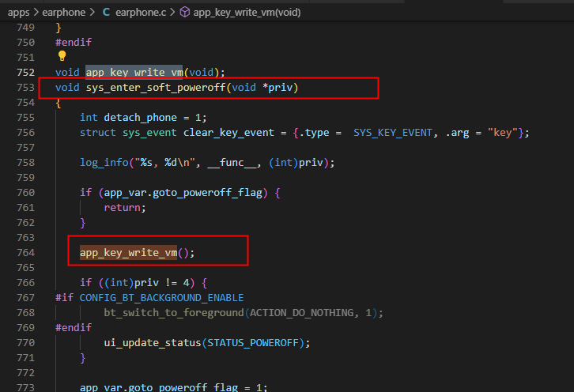This screenshot has width=574, height=392.
Task: Click 'detach_phone' variable on line 755
Action: click(141, 118)
